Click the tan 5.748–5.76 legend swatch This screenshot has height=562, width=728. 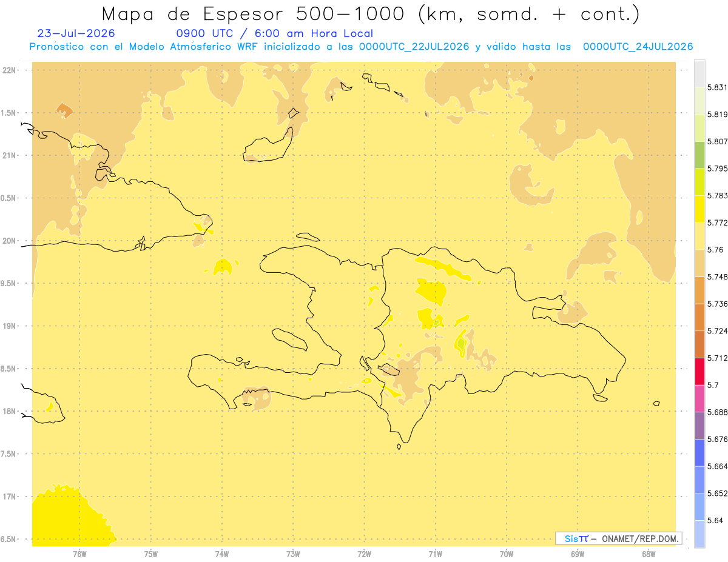pos(699,263)
